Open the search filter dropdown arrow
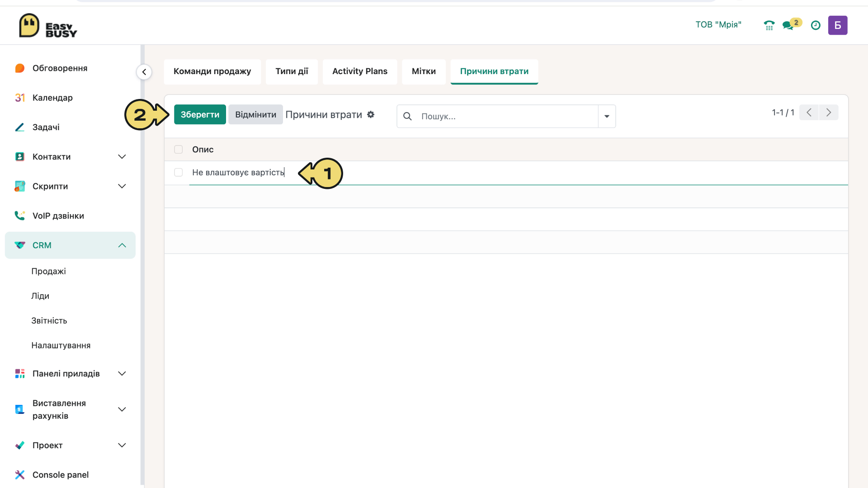868x488 pixels. tap(607, 116)
